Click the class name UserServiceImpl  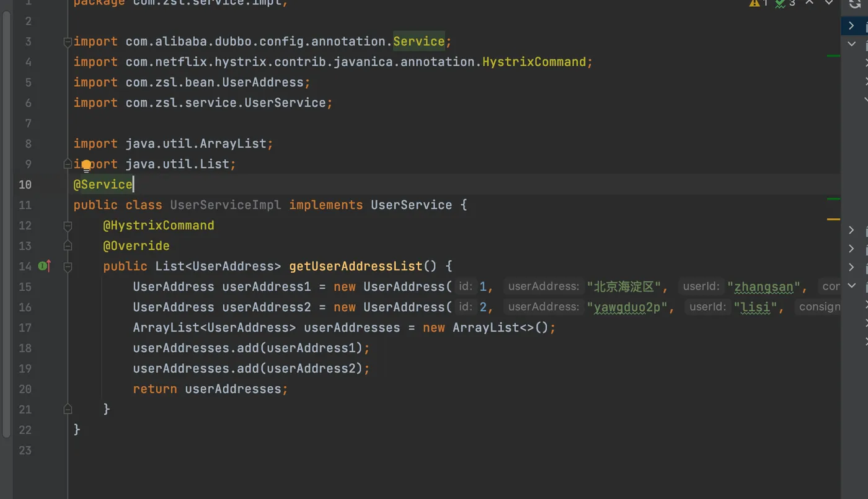pyautogui.click(x=226, y=205)
